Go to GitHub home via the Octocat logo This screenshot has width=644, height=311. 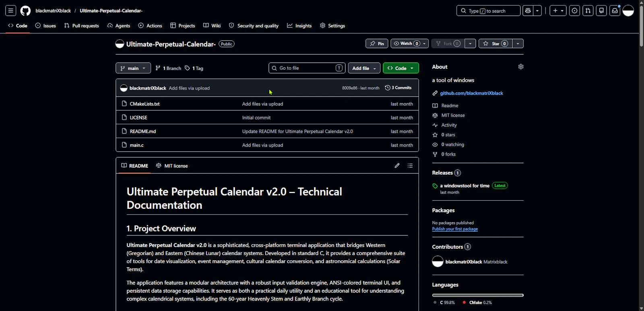click(x=25, y=11)
